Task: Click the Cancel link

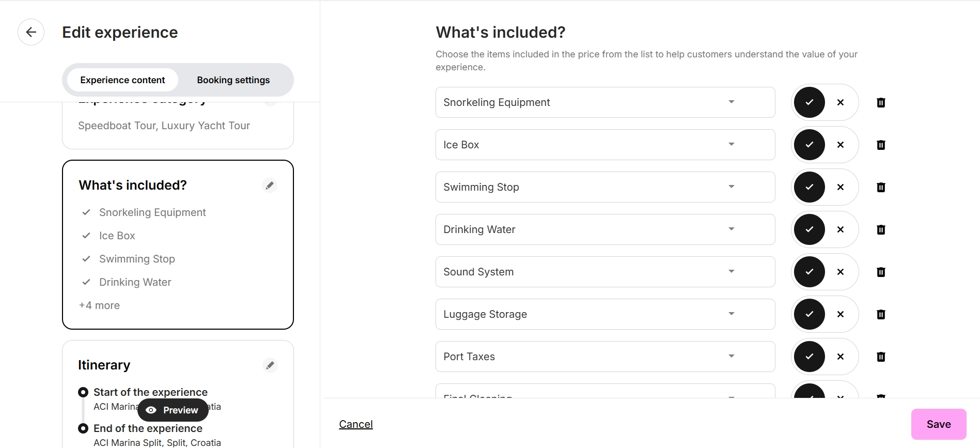Action: pyautogui.click(x=355, y=424)
